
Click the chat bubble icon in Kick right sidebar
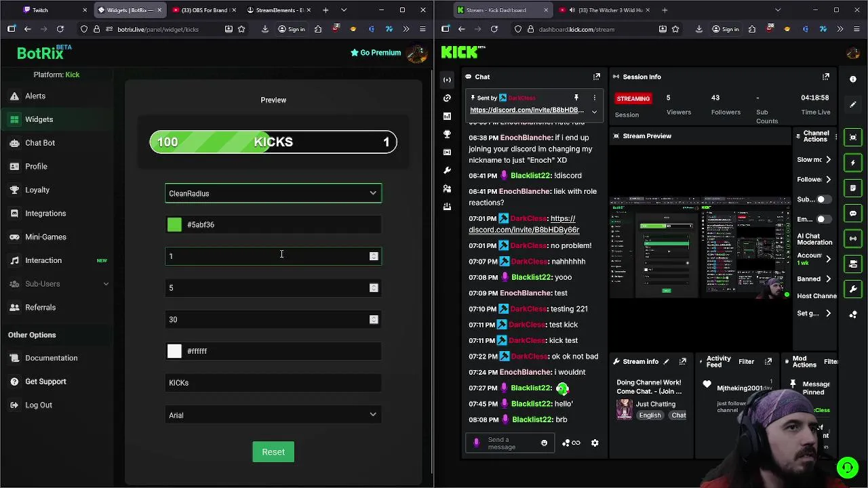click(x=853, y=213)
